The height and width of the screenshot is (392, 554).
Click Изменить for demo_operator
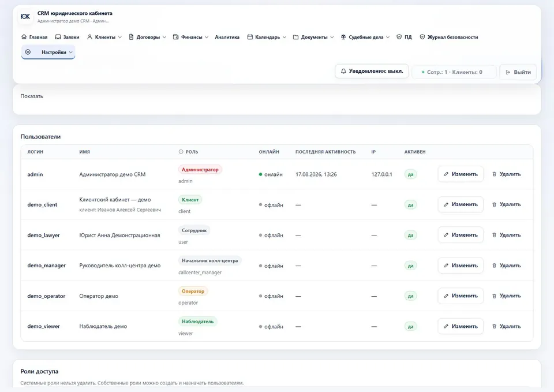click(461, 296)
